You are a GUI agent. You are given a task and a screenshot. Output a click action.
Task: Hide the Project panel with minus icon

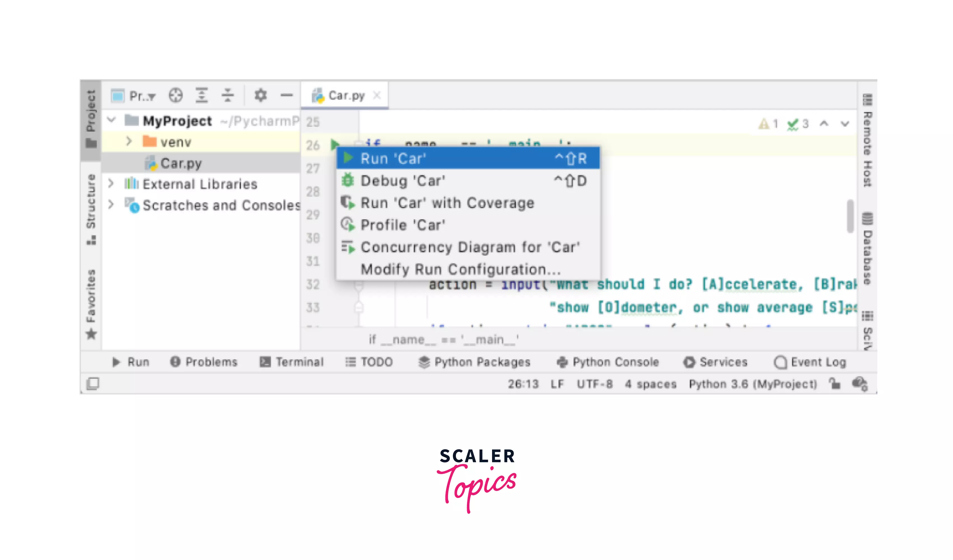coord(287,95)
